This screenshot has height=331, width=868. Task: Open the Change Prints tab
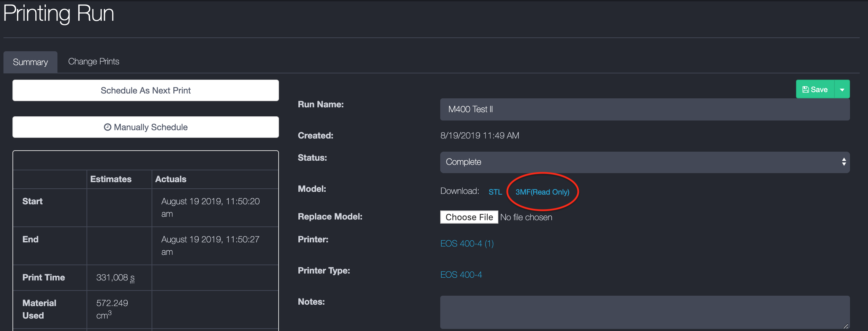click(94, 62)
